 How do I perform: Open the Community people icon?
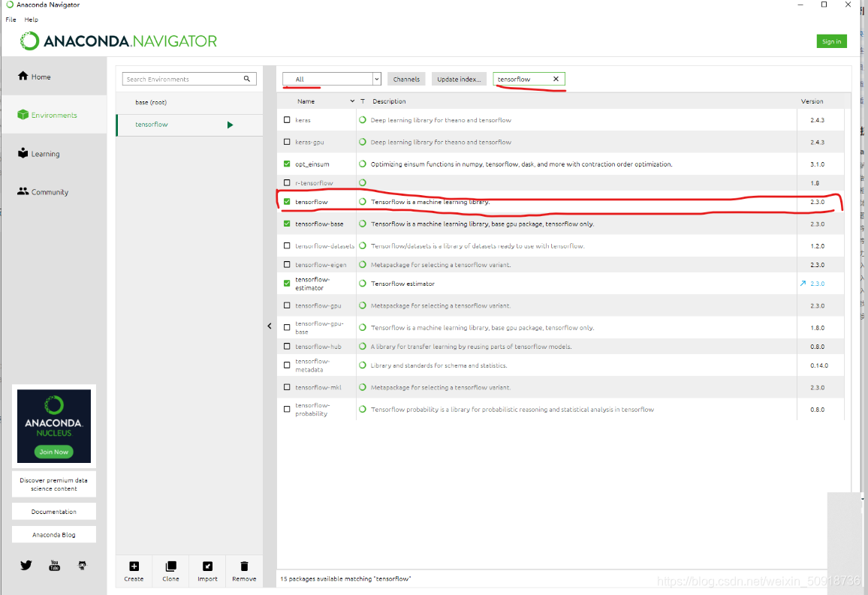click(23, 191)
